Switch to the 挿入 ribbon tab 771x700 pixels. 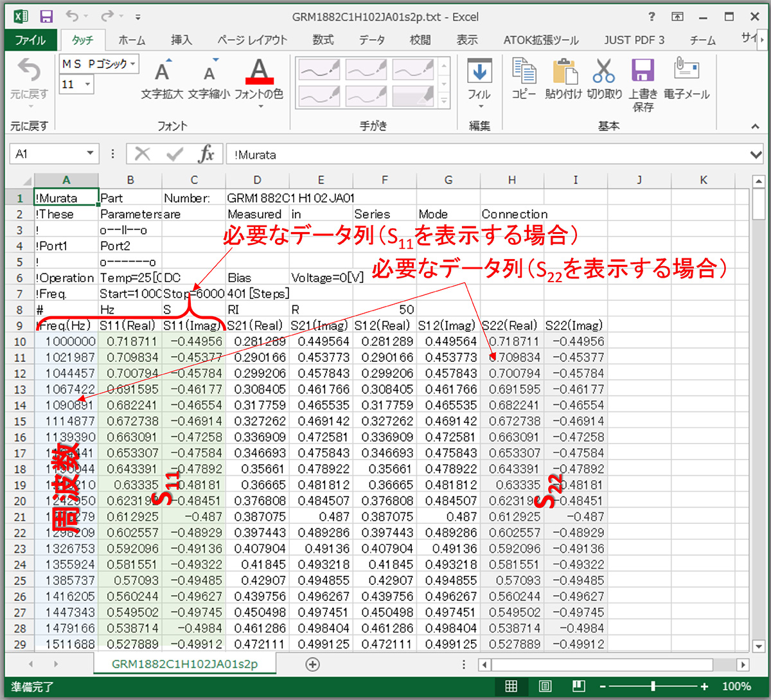coord(181,40)
